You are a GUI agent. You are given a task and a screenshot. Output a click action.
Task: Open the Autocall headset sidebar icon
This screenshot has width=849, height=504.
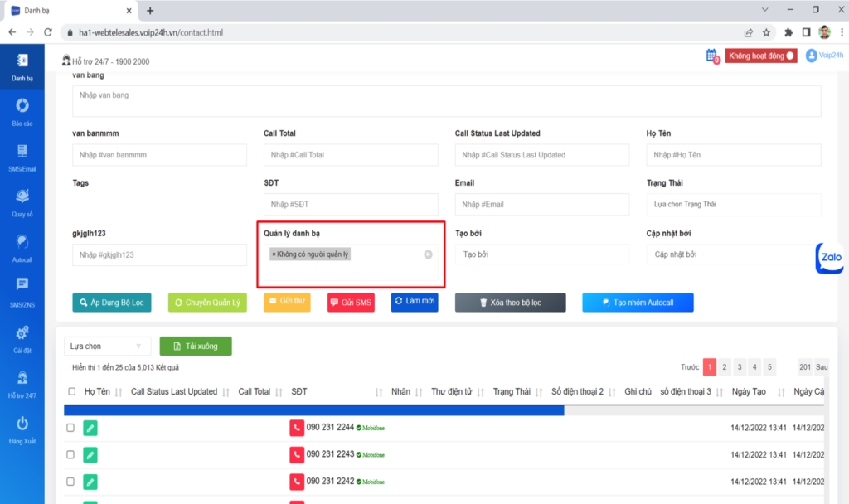point(22,242)
